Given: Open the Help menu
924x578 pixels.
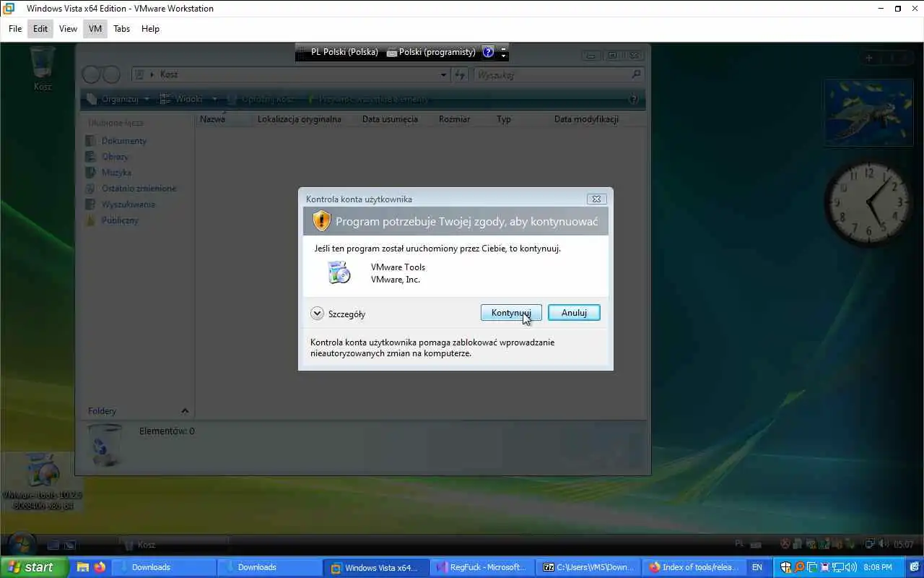Looking at the screenshot, I should point(150,29).
